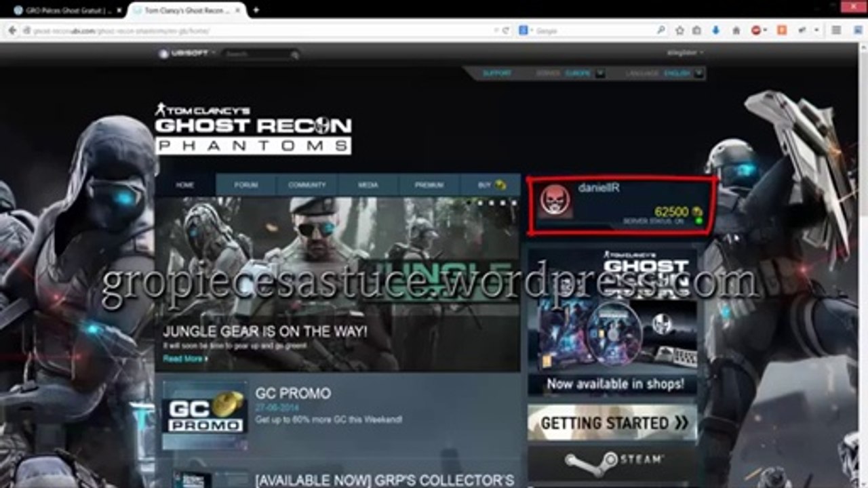Select the last carousel slide dot

click(x=513, y=202)
